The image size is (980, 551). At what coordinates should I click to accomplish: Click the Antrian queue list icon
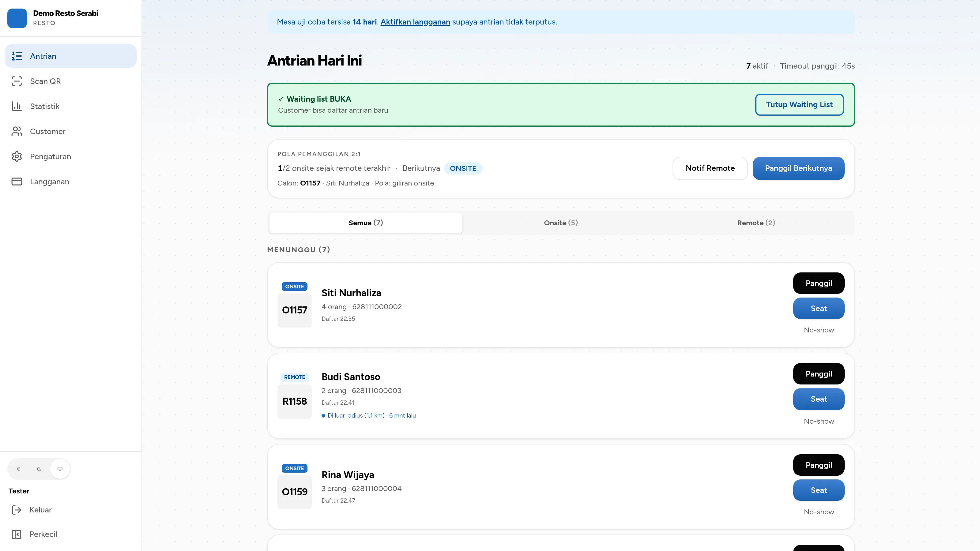click(17, 56)
